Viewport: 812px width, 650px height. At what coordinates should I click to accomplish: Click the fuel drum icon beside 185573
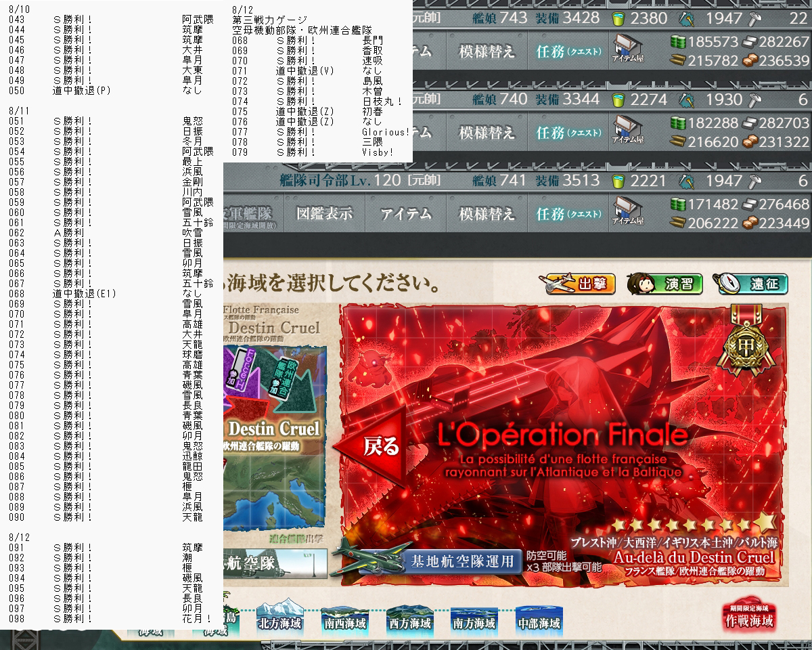point(677,42)
